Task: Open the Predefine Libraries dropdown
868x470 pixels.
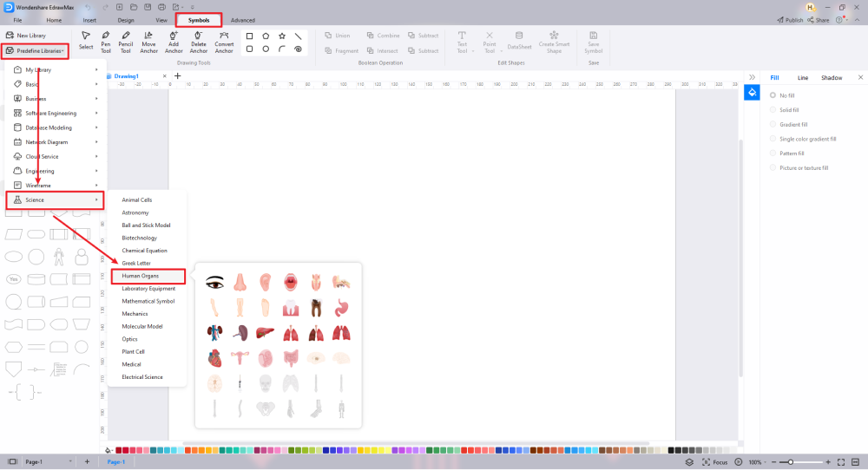Action: [36, 51]
